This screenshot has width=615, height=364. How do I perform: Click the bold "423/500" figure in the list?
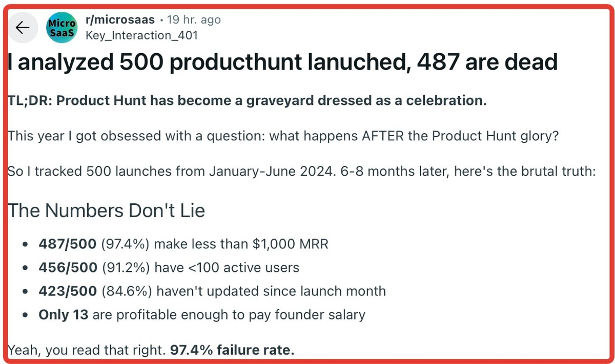click(67, 291)
